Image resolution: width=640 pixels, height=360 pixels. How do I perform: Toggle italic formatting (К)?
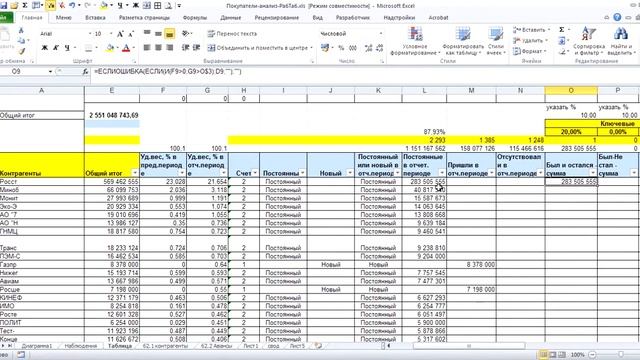pyautogui.click(x=56, y=48)
